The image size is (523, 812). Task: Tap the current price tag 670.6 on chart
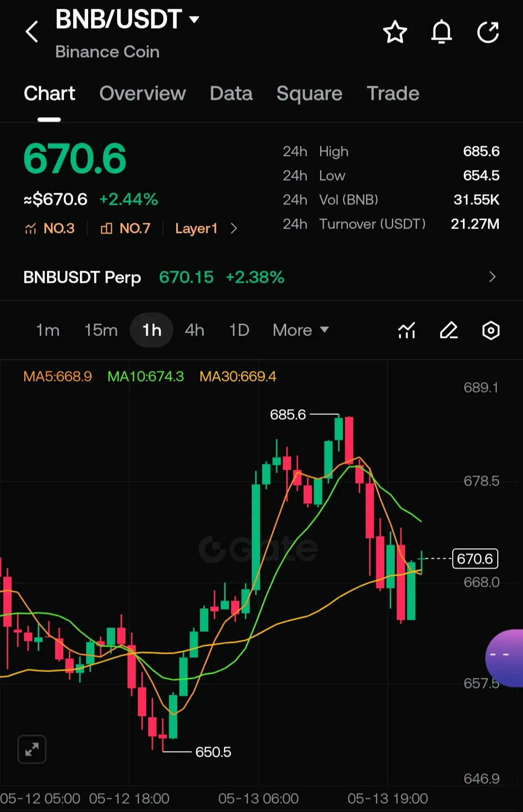point(475,559)
